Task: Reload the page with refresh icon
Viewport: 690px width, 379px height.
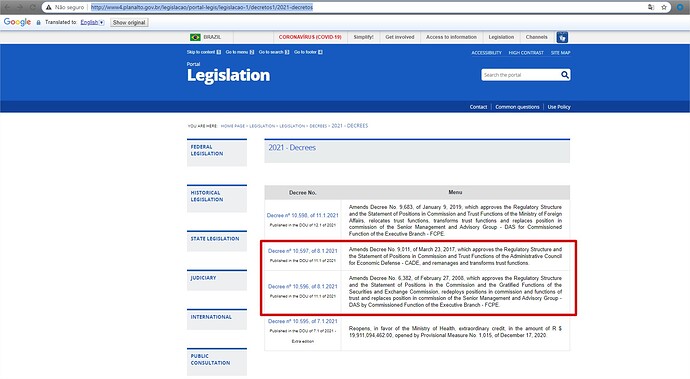Action: point(33,7)
